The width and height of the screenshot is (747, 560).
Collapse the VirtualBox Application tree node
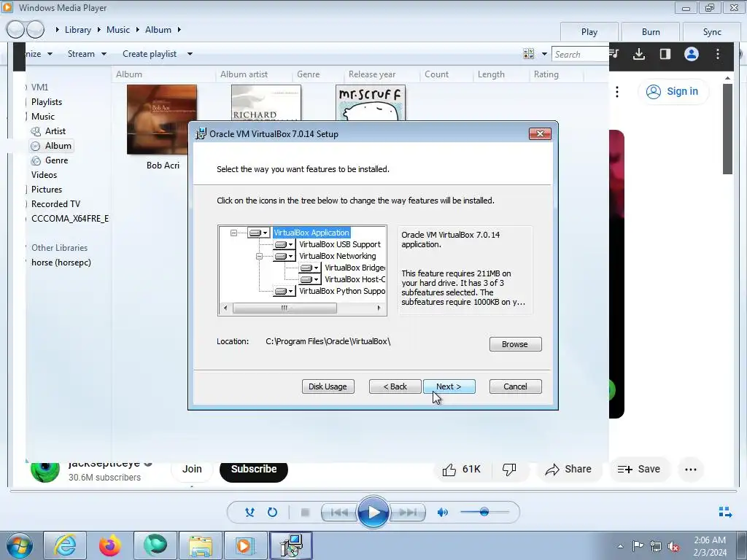pyautogui.click(x=233, y=233)
